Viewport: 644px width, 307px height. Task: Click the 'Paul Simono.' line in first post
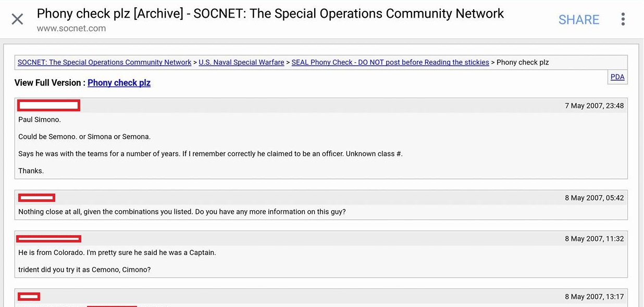[x=40, y=120]
